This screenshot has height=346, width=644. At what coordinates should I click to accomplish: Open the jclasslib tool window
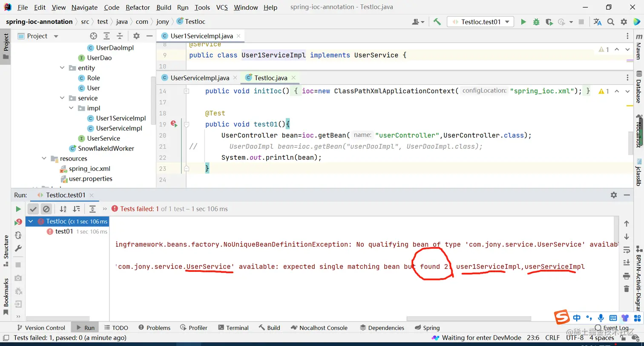pos(638,172)
